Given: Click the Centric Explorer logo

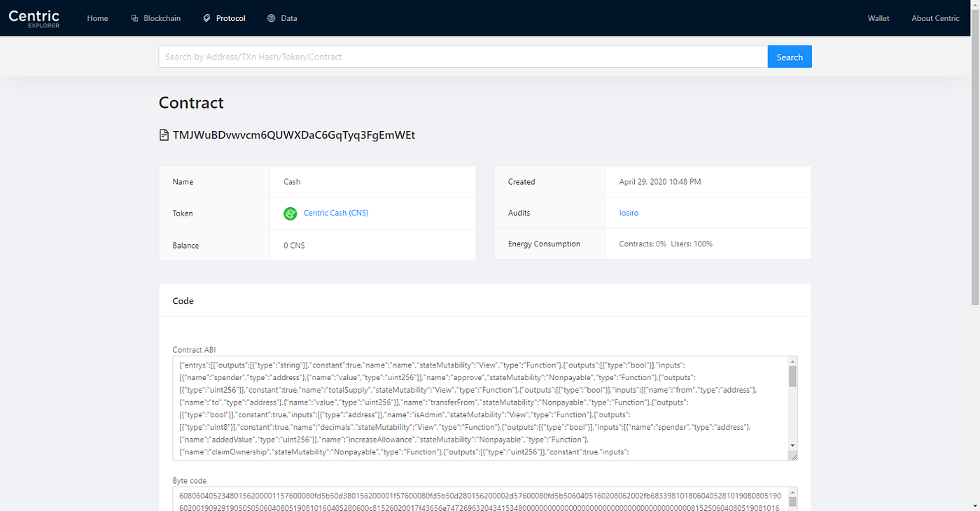Looking at the screenshot, I should point(34,18).
